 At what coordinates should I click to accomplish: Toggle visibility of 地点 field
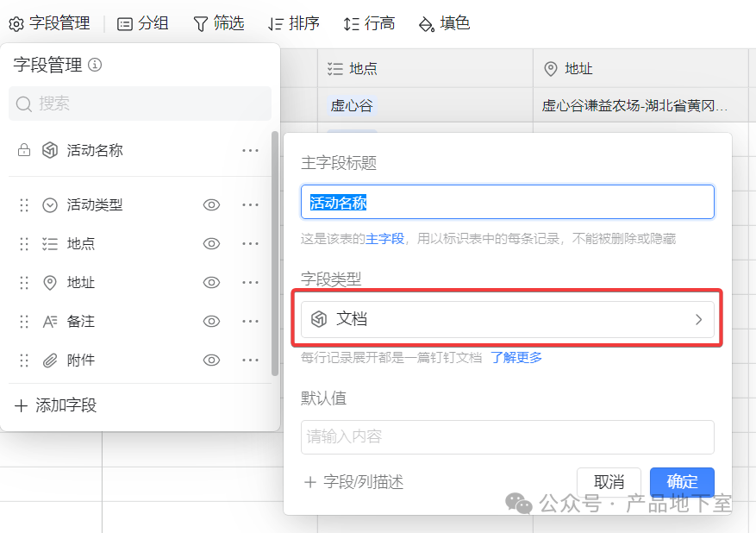click(x=211, y=244)
